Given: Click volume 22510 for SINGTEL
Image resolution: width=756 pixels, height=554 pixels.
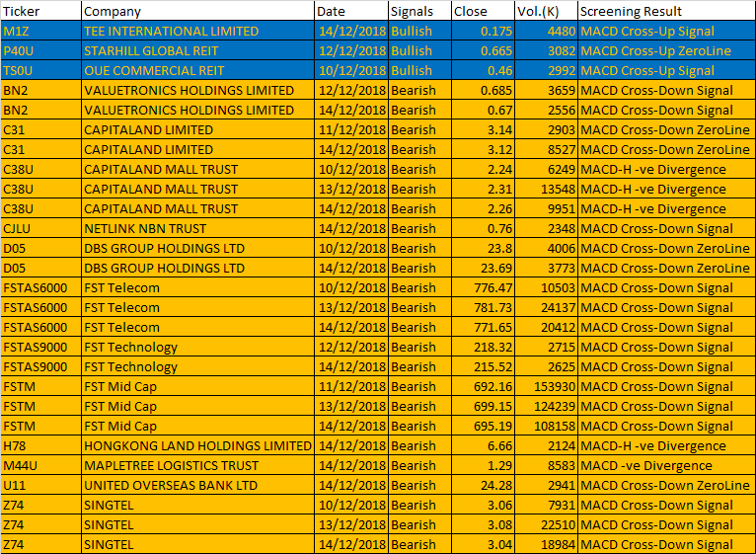Looking at the screenshot, I should click(x=546, y=525).
